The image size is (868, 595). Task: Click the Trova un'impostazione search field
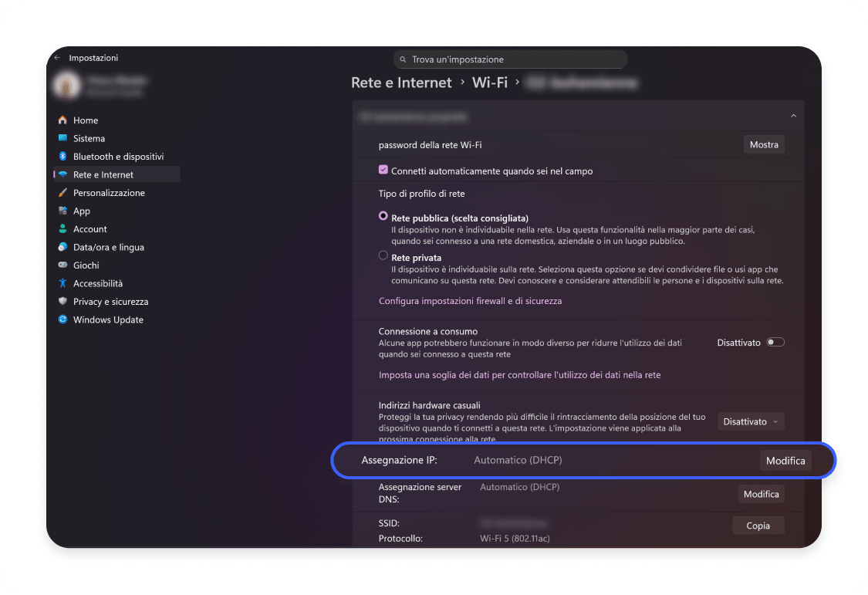click(511, 59)
